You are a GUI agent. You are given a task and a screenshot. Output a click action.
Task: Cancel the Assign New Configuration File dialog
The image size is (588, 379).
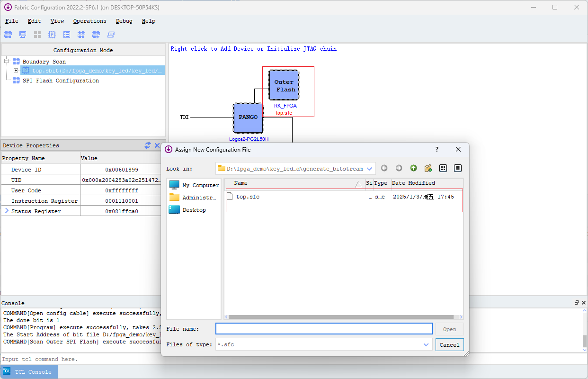click(449, 344)
